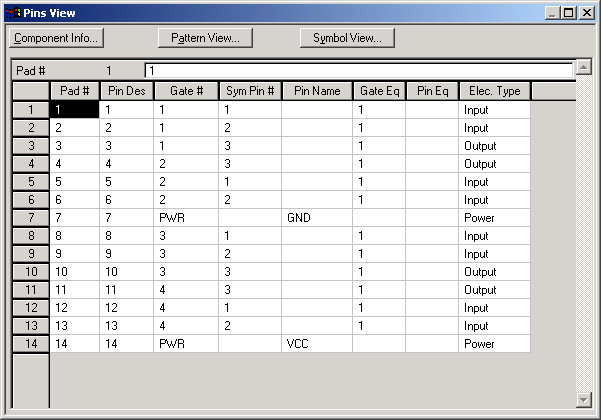Click the Input Elec. Type cell in row 13
Image resolution: width=601 pixels, height=420 pixels.
point(494,326)
